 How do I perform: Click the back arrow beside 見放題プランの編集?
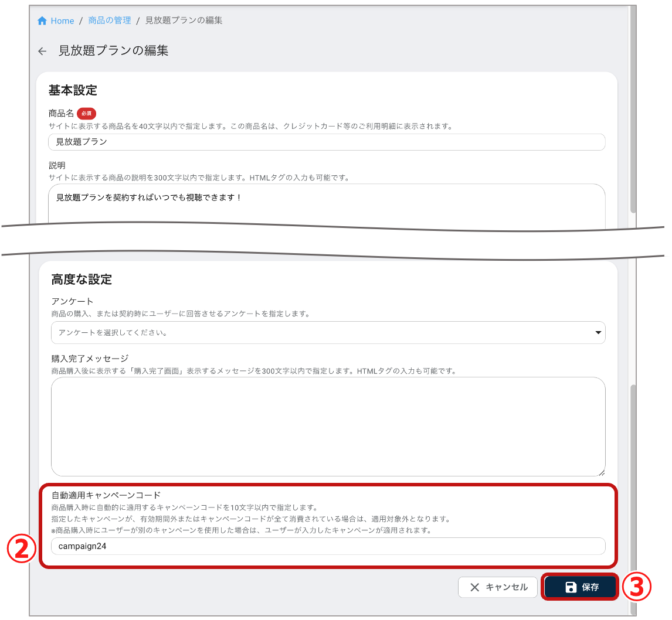(x=42, y=52)
